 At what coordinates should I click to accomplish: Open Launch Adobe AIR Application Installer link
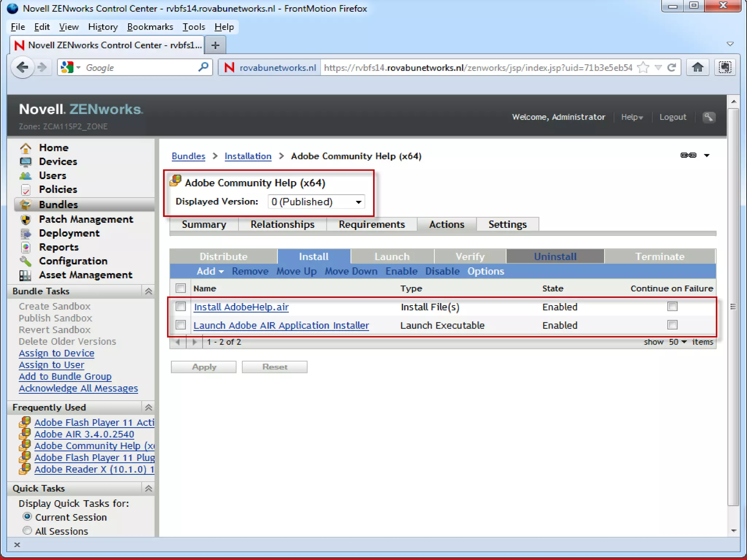coord(281,325)
